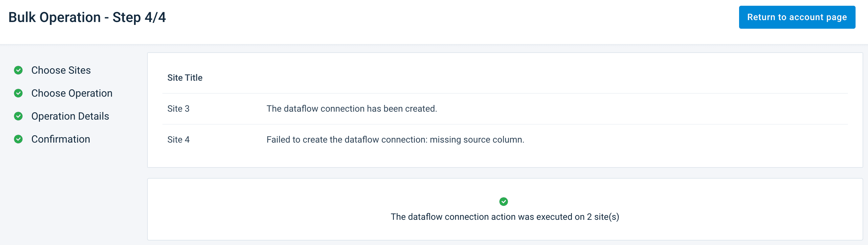Click the Site 3 row title
This screenshot has width=868, height=245.
(x=178, y=108)
